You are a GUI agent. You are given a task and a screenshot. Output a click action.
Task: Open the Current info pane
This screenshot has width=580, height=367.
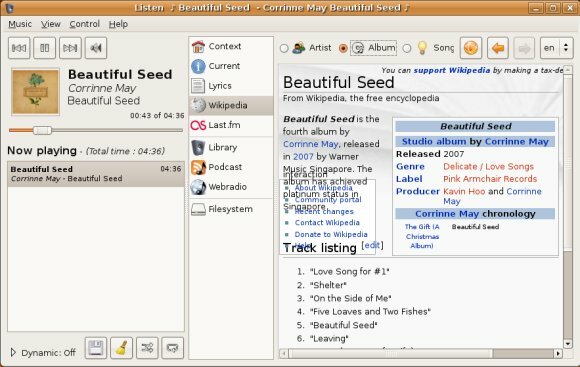pyautogui.click(x=231, y=66)
